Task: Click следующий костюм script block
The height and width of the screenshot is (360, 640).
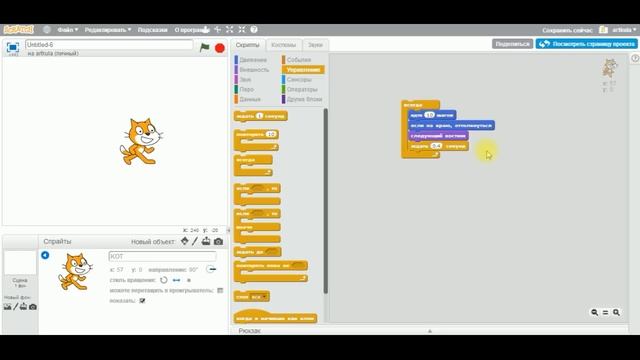Action: point(438,136)
